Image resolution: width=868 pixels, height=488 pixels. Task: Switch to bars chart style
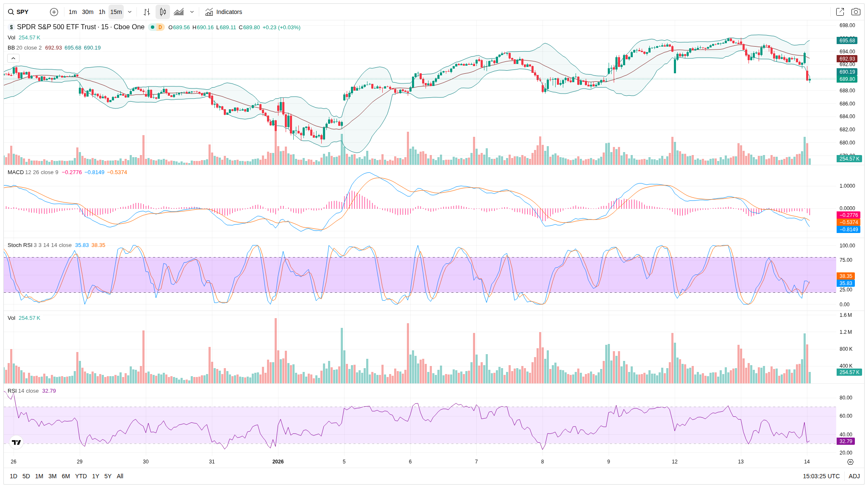[147, 12]
